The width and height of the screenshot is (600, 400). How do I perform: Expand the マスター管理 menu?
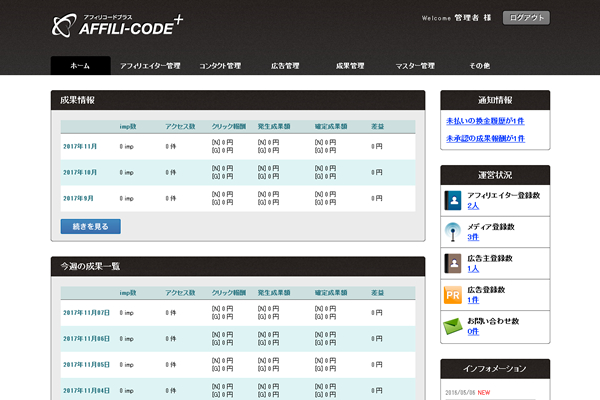click(x=415, y=65)
